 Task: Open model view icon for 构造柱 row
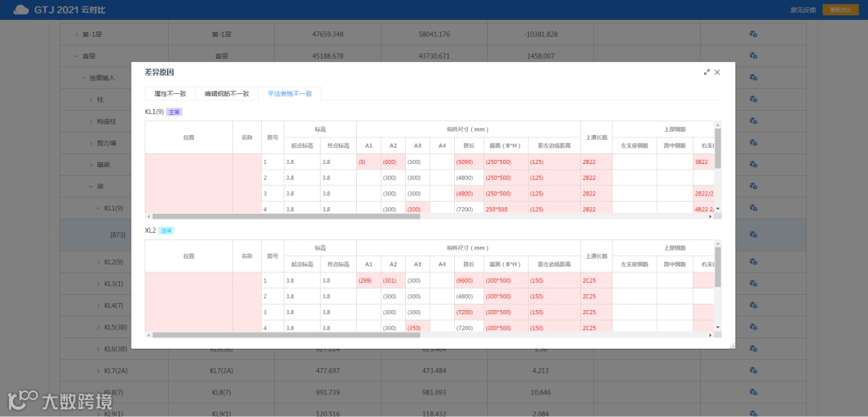pyautogui.click(x=753, y=121)
